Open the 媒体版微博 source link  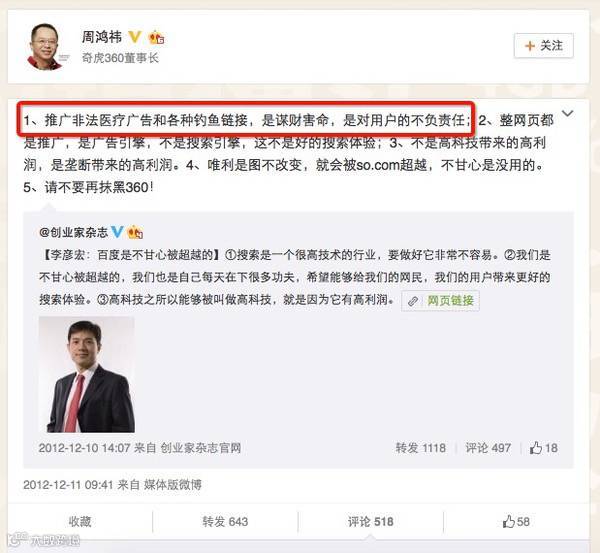point(172,485)
